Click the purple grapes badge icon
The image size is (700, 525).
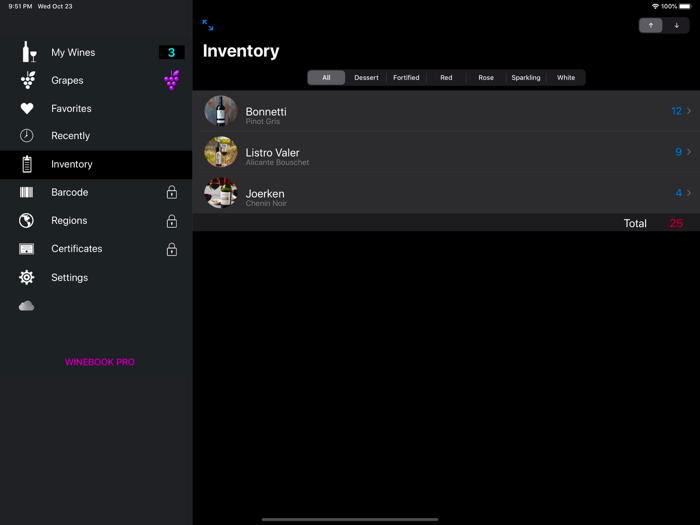pos(172,80)
